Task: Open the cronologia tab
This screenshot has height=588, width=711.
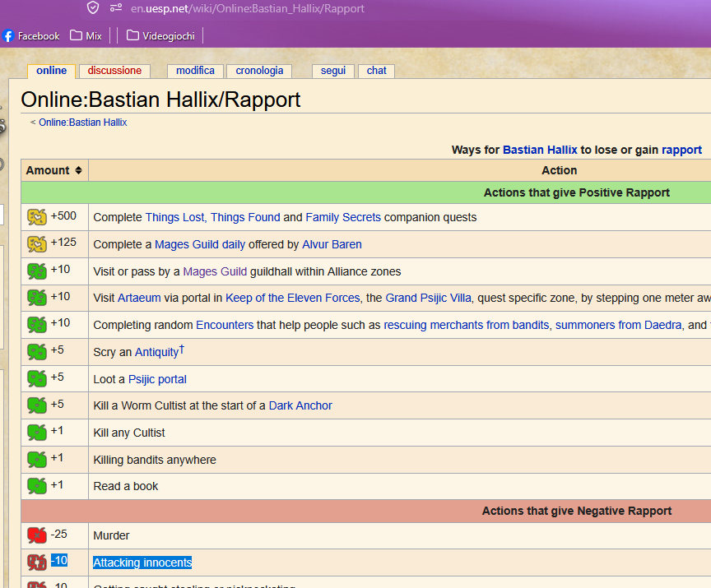Action: 259,71
